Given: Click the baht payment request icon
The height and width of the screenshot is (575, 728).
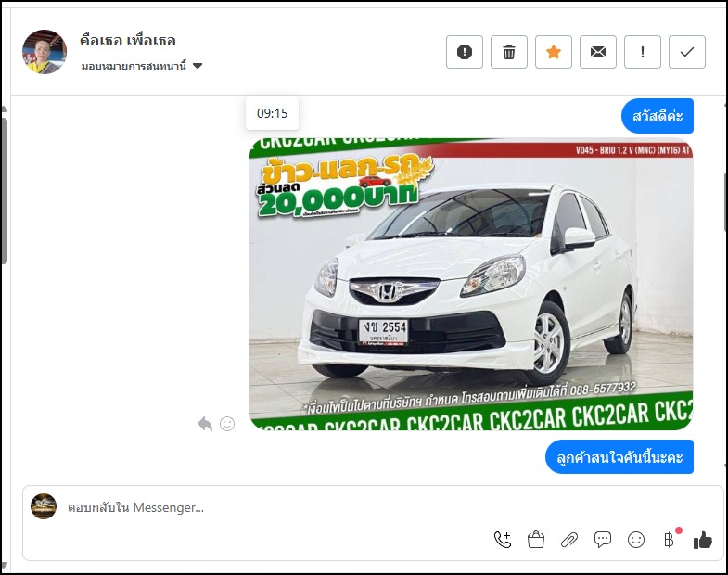Looking at the screenshot, I should pos(670,540).
